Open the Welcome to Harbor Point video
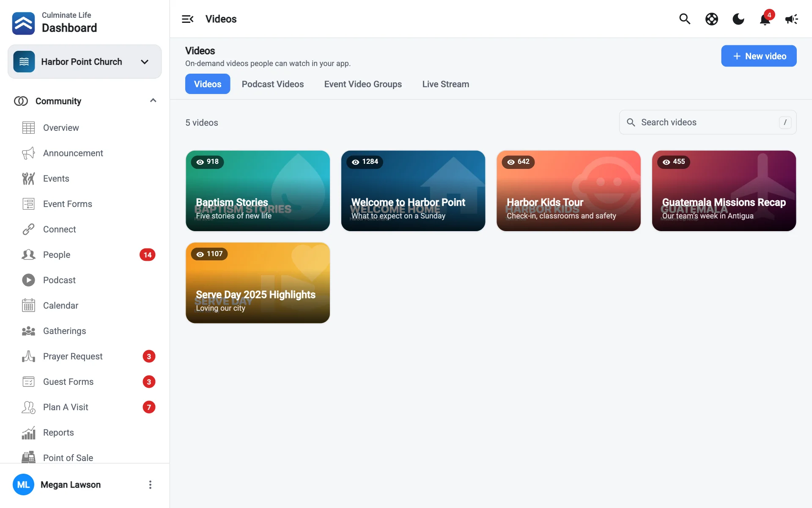Image resolution: width=812 pixels, height=508 pixels. [x=413, y=191]
